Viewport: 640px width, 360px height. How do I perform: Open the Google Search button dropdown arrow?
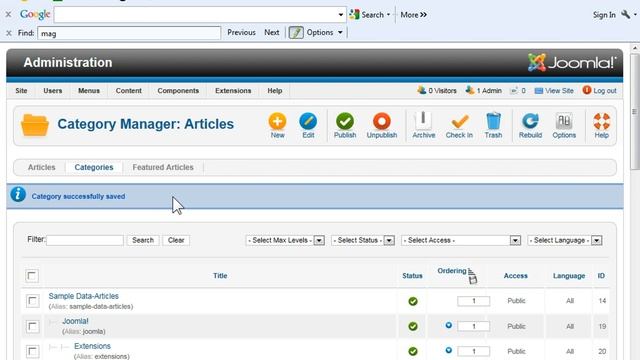(x=389, y=15)
